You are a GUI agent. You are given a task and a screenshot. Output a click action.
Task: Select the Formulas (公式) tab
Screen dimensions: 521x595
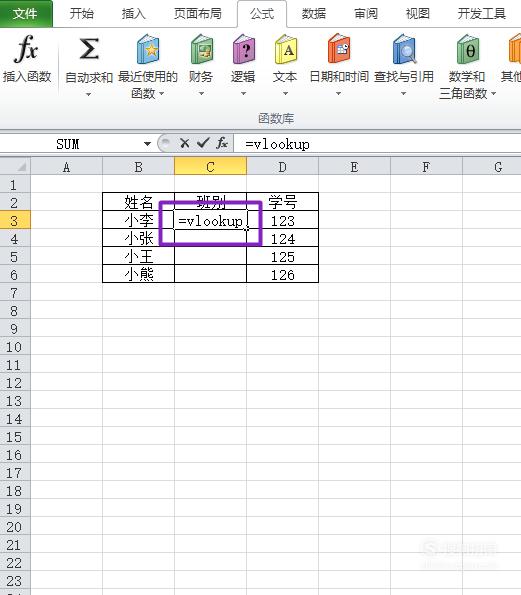click(262, 14)
